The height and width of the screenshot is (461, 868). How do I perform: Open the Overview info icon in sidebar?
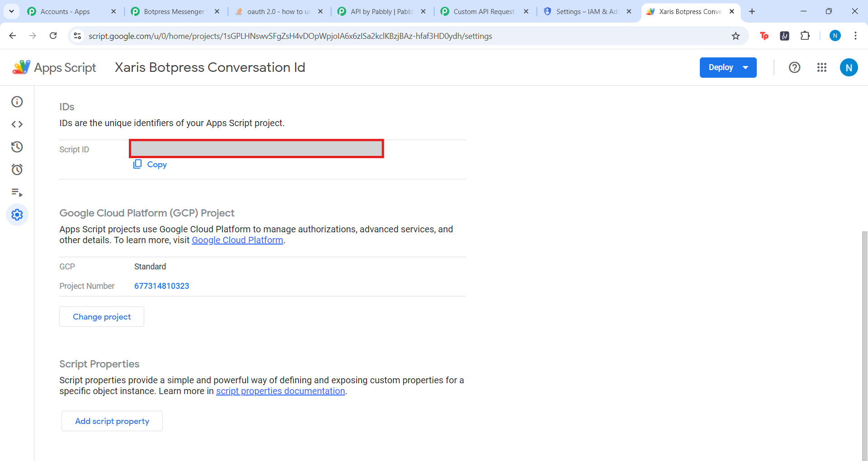click(17, 102)
